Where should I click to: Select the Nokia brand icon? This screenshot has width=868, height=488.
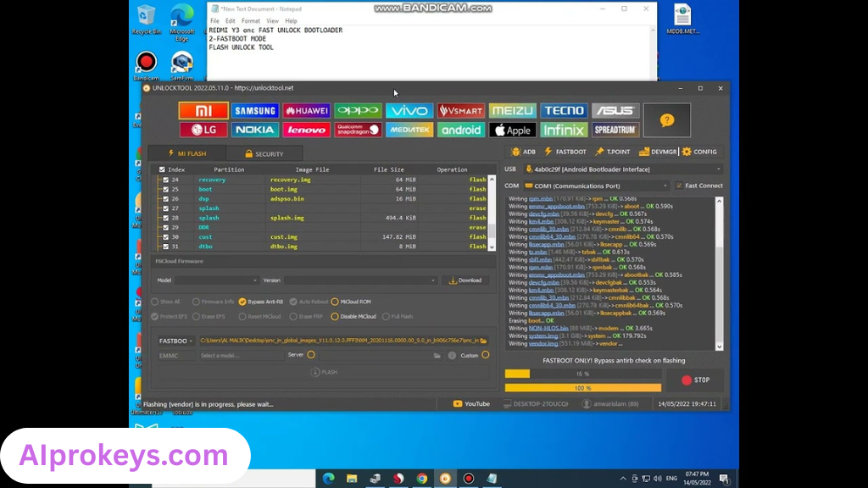coord(255,130)
